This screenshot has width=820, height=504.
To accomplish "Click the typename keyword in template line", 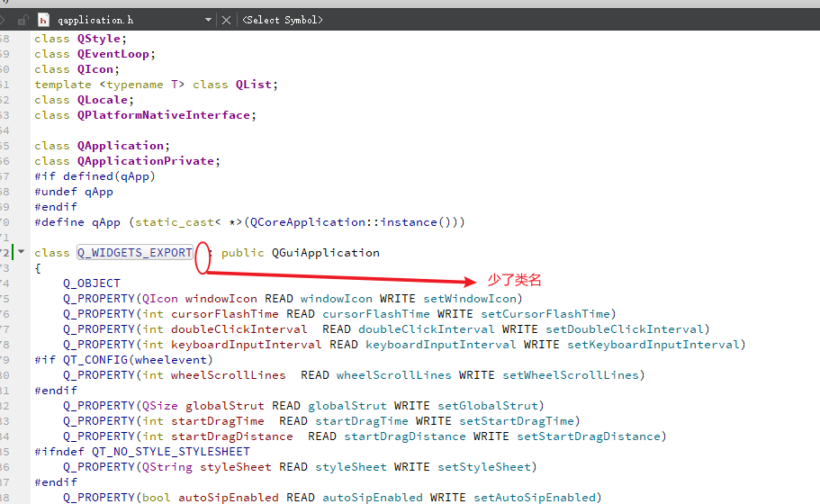I will pos(134,85).
